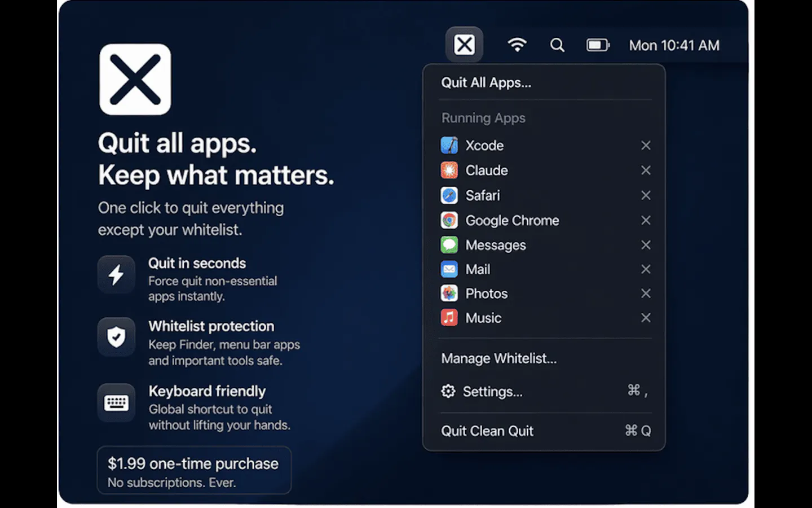Screen dimensions: 812x508
Task: Click the large Clean Quit X logo
Action: click(135, 80)
